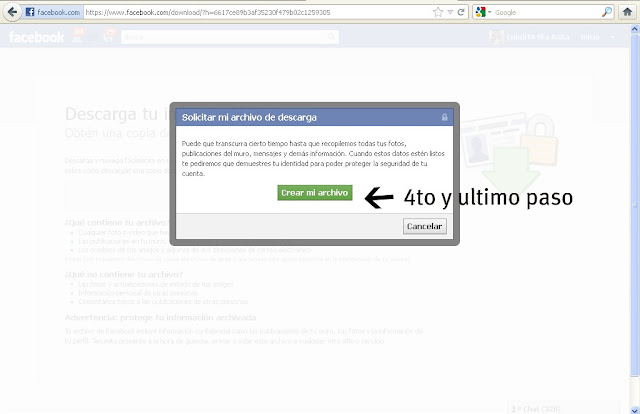Open the account menu arrow next to Inicio
The width and height of the screenshot is (640, 414).
coord(612,37)
